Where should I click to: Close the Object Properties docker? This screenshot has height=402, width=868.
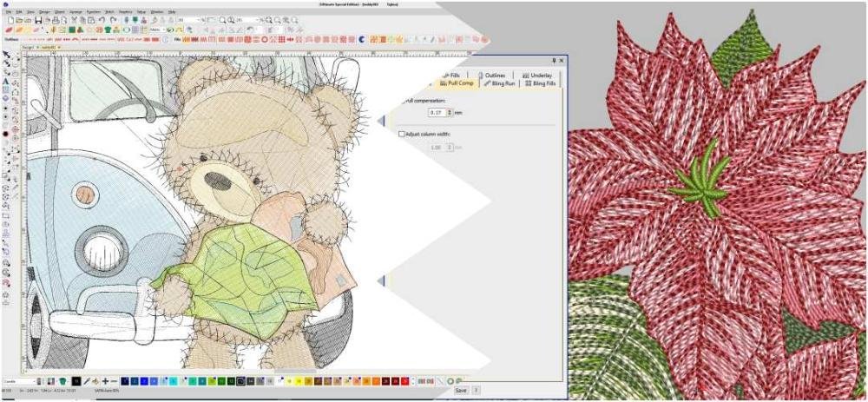[562, 61]
